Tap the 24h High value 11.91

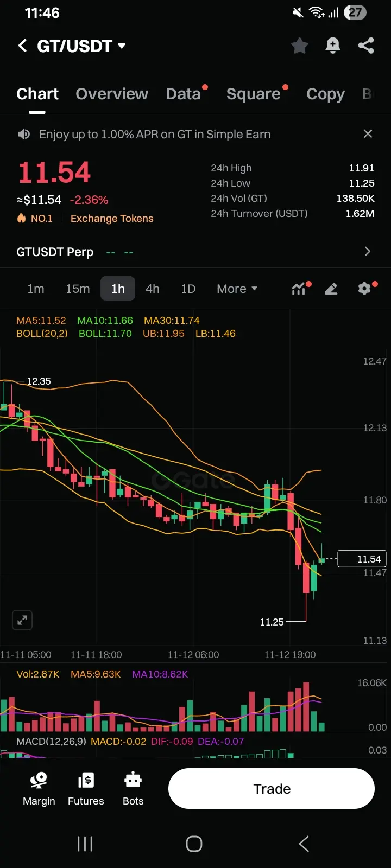(362, 168)
